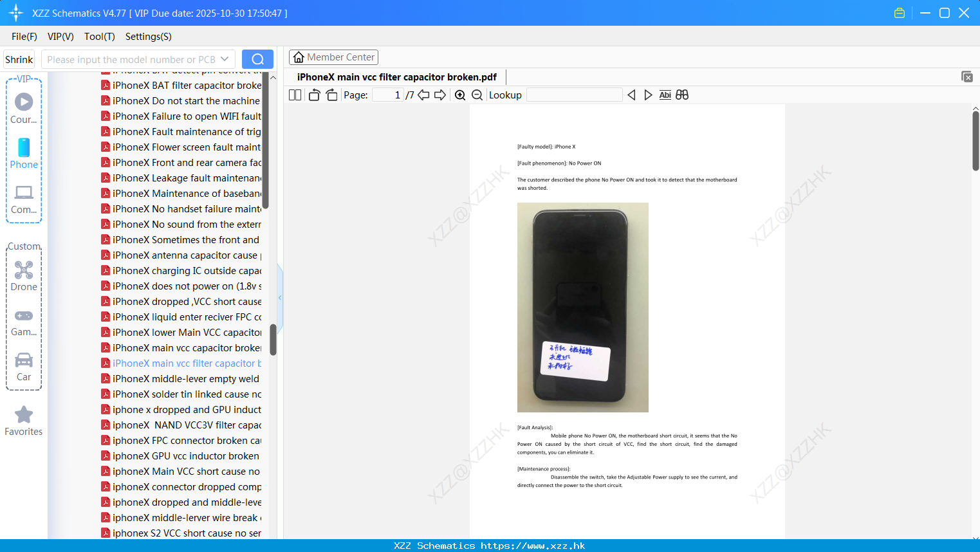Open iPhoneX Leakage fault maintenance file
This screenshot has width=980, height=552.
point(181,178)
